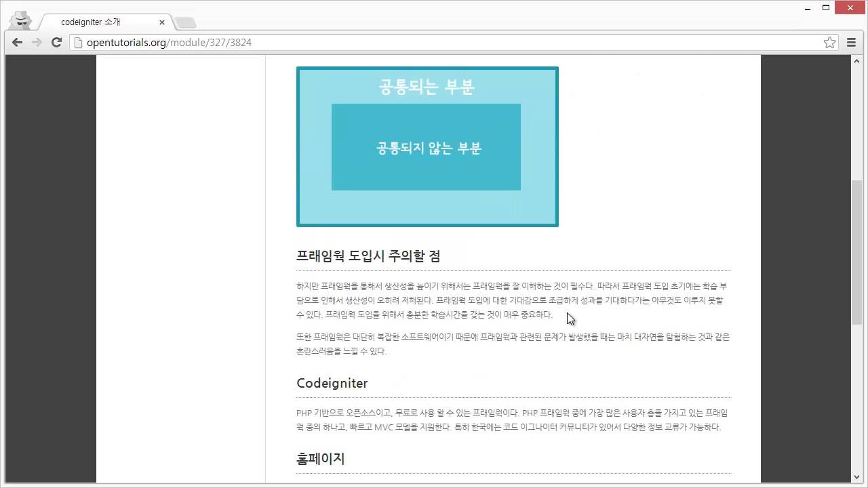Click the 공통되는 부분 diagram image

point(427,146)
